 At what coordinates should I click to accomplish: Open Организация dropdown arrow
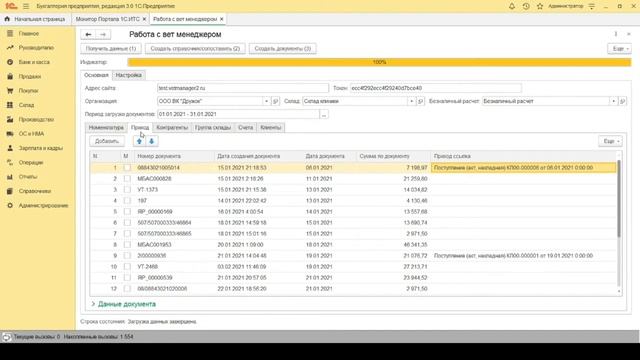pos(267,101)
